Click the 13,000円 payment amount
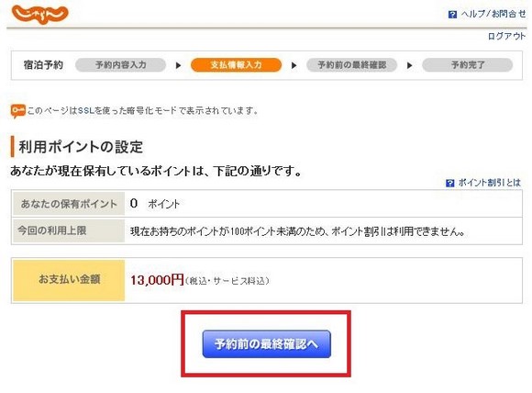 click(x=157, y=280)
